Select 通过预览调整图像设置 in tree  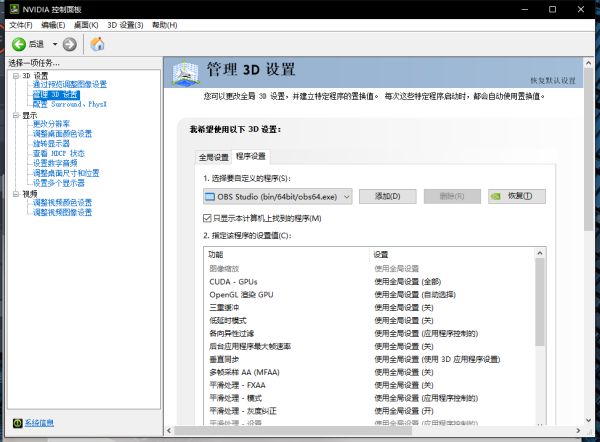[x=70, y=84]
